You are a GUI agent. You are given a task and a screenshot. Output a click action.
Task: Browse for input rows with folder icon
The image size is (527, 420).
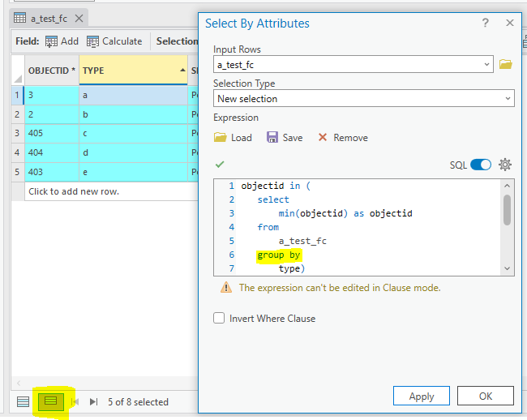(506, 64)
